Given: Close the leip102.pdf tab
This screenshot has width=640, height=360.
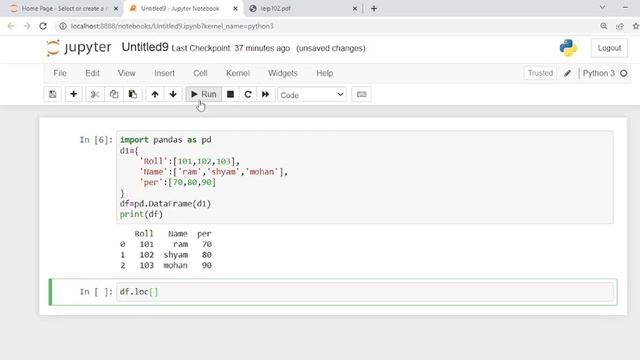Looking at the screenshot, I should pyautogui.click(x=355, y=9).
